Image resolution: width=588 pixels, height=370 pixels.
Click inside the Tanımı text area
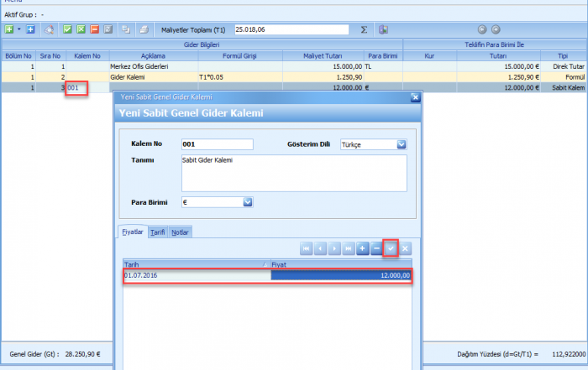click(292, 173)
